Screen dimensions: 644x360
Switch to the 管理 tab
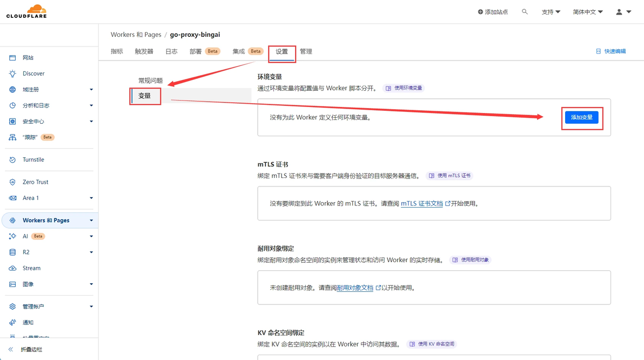(x=306, y=51)
